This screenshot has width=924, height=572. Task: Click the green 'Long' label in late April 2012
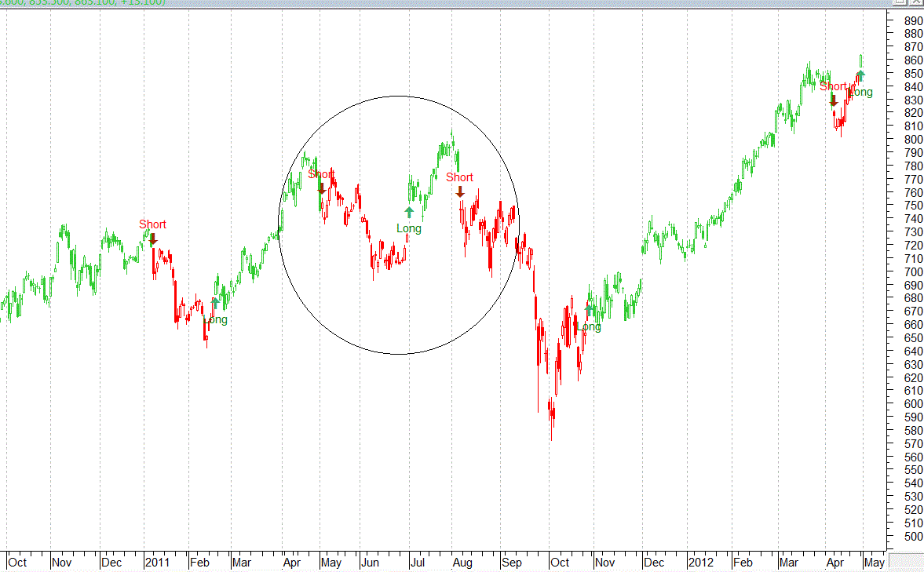click(860, 92)
